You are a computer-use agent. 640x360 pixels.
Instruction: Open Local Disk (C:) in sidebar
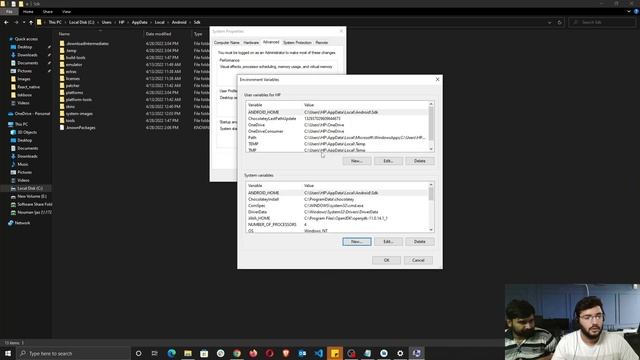tap(30, 188)
